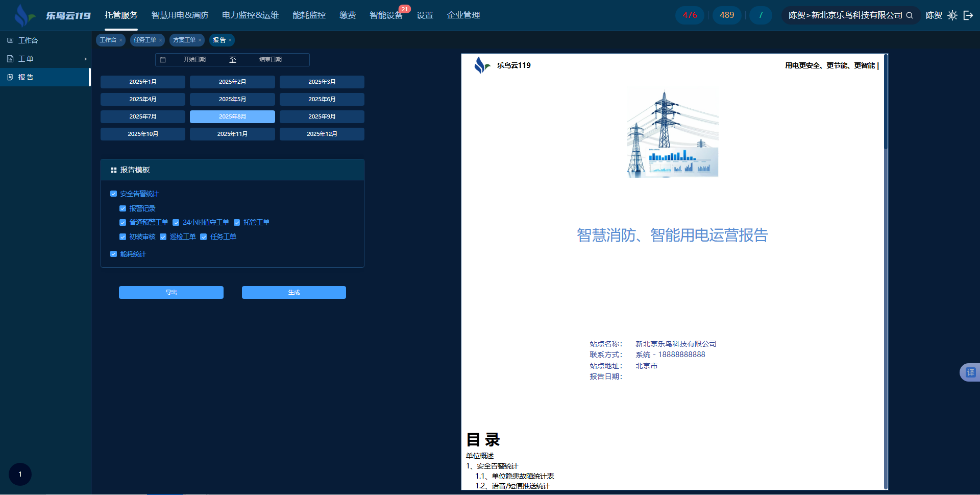Screen dimensions: 980x495
Task: Click the theme toggle sun icon
Action: click(952, 15)
